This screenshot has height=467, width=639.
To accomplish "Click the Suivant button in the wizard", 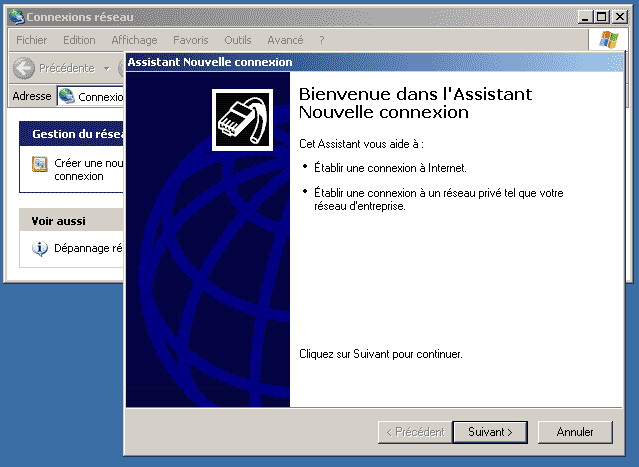I will 490,432.
